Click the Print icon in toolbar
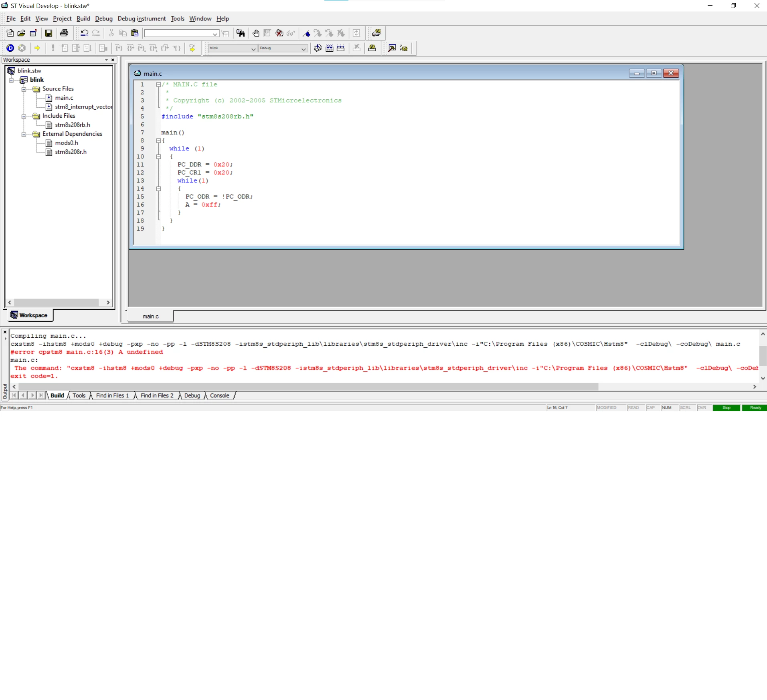Viewport: 767px width, 700px height. pyautogui.click(x=64, y=33)
